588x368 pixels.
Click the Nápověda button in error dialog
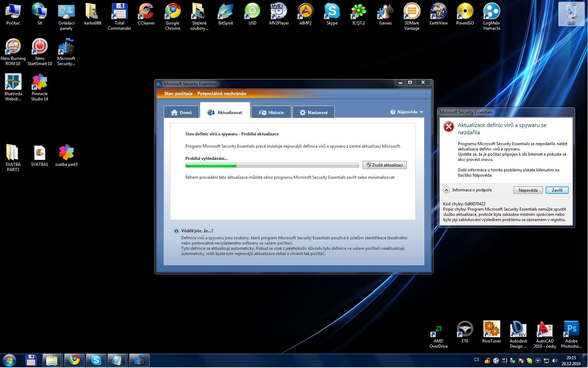[x=528, y=190]
